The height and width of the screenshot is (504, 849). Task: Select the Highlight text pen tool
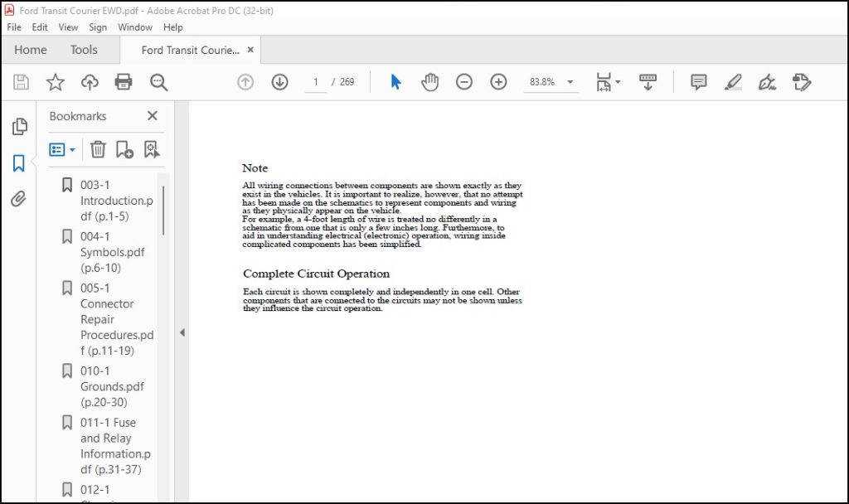click(733, 82)
